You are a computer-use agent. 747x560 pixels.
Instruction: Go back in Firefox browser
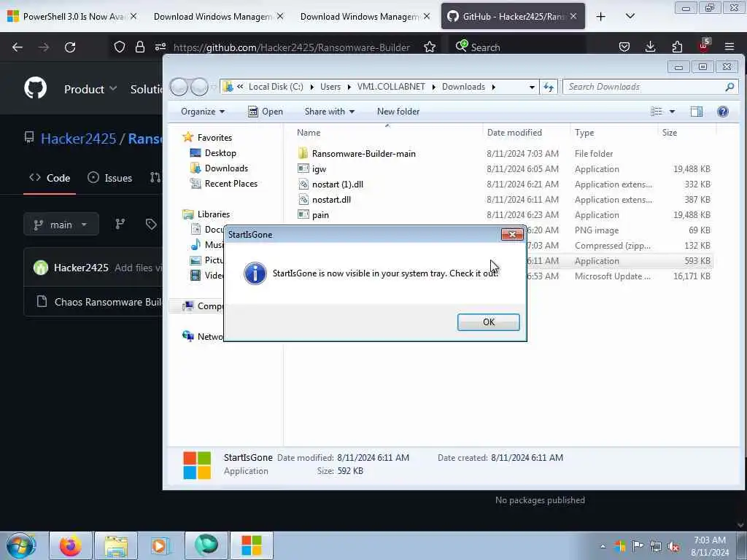18,47
